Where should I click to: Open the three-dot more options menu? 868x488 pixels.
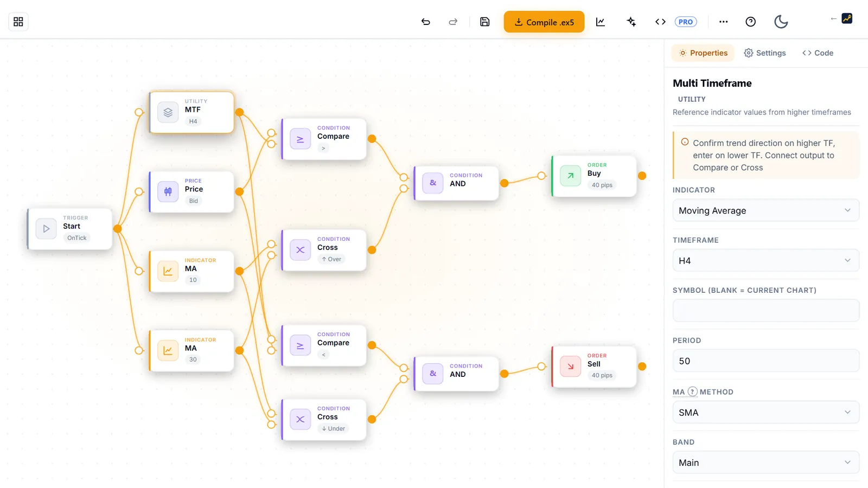tap(723, 22)
